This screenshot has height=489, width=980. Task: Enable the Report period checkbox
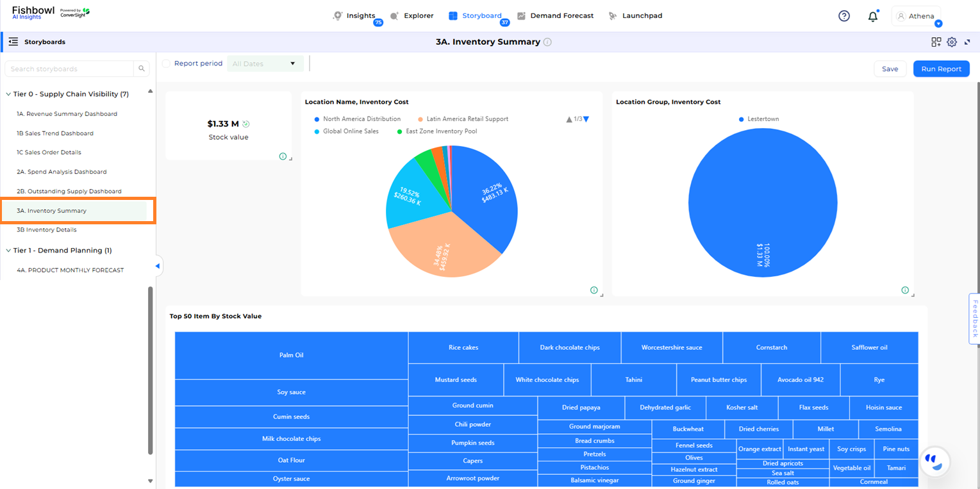[x=166, y=63]
